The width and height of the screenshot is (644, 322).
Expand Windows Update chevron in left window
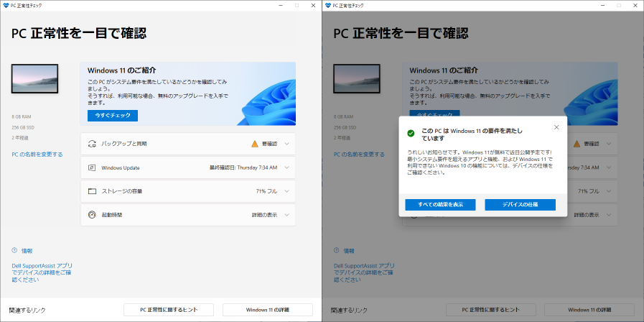coord(286,167)
